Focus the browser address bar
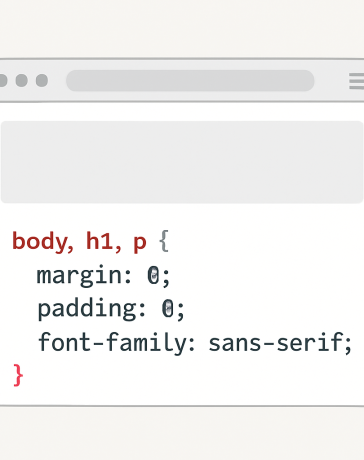 click(190, 80)
